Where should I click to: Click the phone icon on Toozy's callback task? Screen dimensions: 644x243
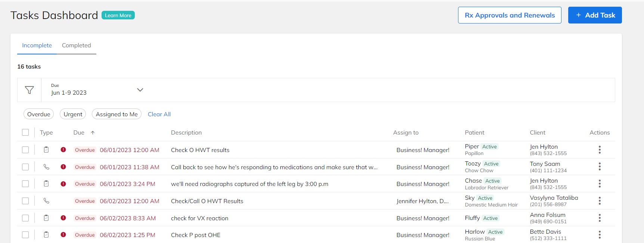coord(46,167)
